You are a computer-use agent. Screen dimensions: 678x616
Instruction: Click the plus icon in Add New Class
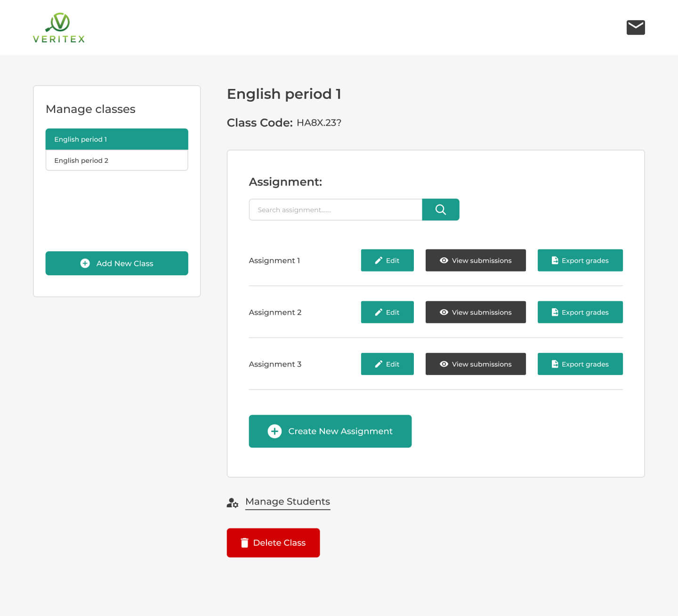[x=85, y=263]
